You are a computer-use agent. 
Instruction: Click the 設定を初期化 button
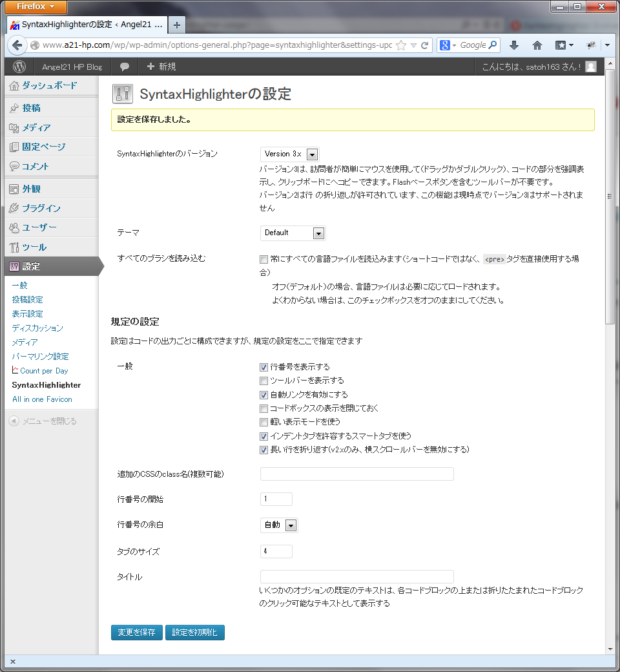195,633
